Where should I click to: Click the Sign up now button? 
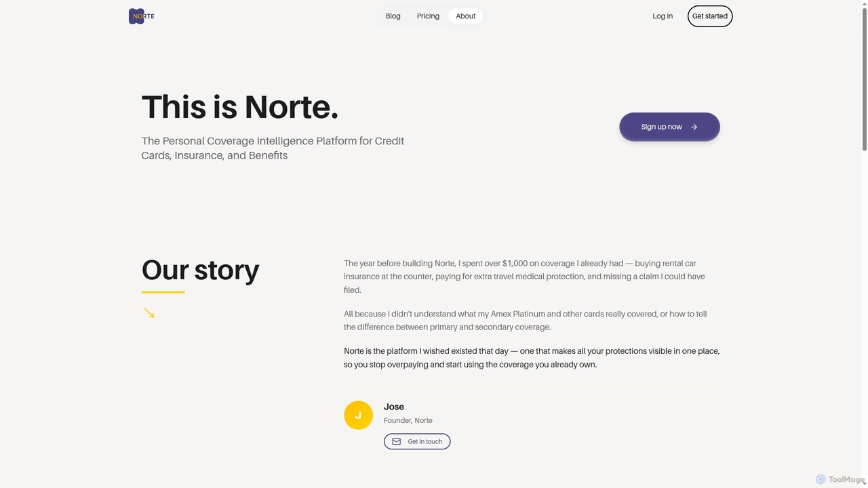[x=669, y=127]
